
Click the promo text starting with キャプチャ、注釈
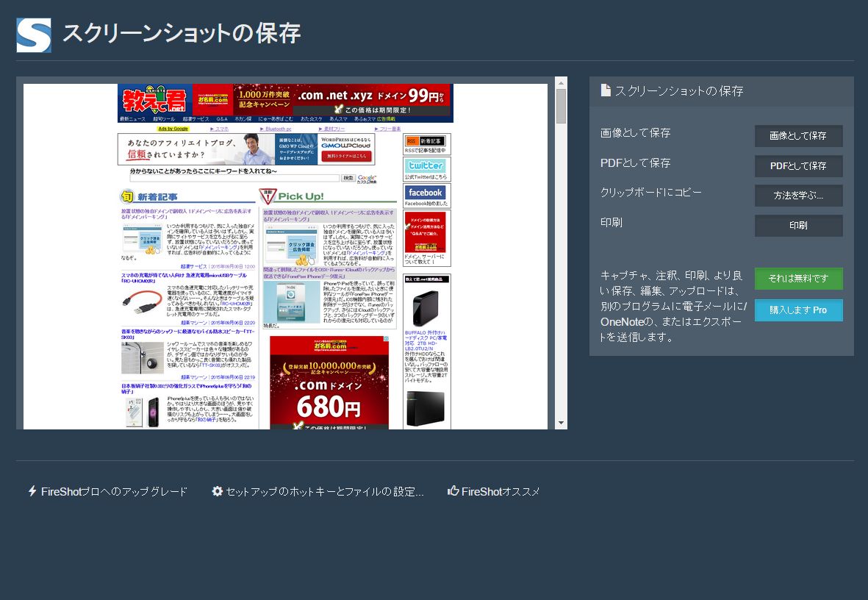click(674, 307)
